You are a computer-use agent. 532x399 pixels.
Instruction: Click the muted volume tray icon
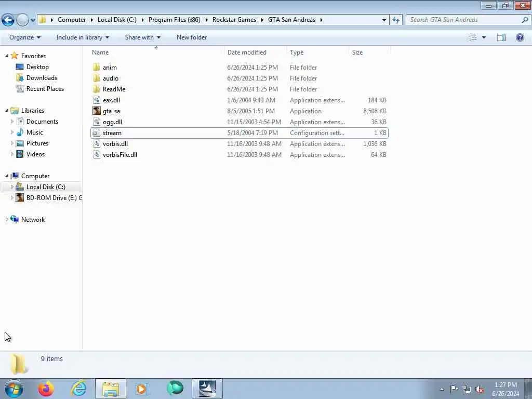[480, 390]
